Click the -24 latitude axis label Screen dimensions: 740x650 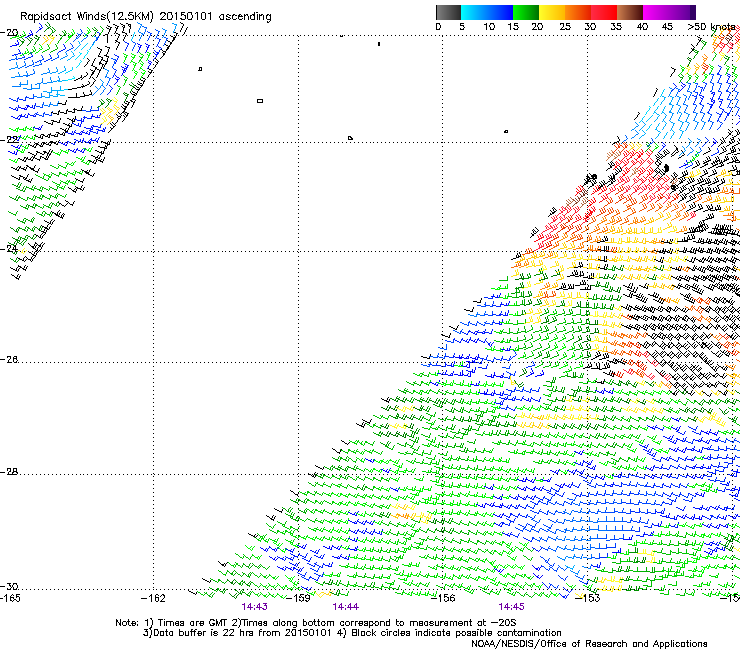pyautogui.click(x=9, y=249)
